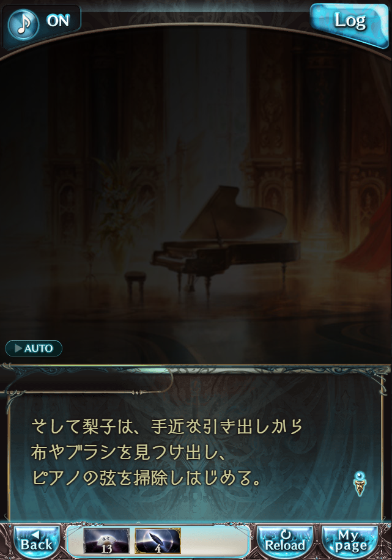The image size is (392, 560).
Task: Click the empty space in item tray
Action: pyautogui.click(x=215, y=541)
